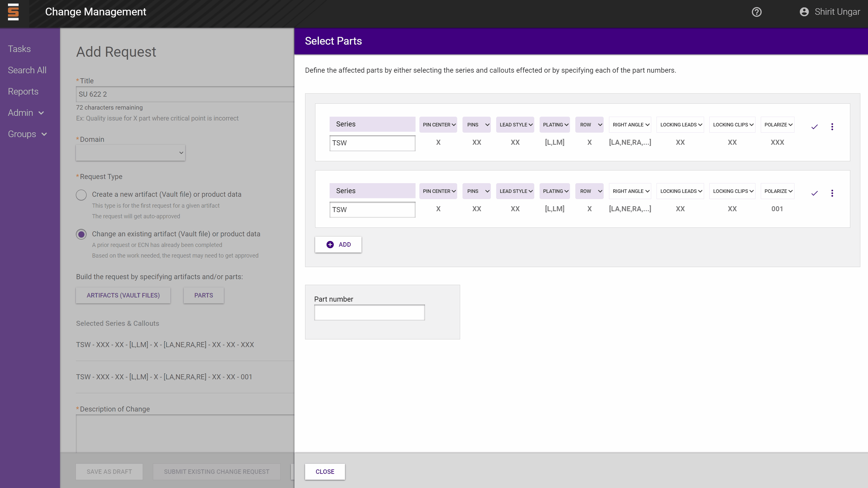Select 'Change an existing artifact' radio option
This screenshot has height=488, width=868.
tap(81, 234)
